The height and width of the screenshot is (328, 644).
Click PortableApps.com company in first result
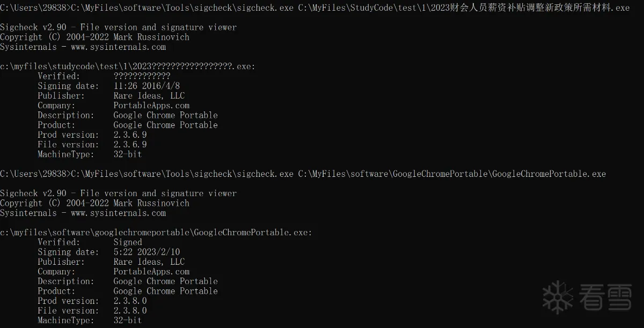151,106
